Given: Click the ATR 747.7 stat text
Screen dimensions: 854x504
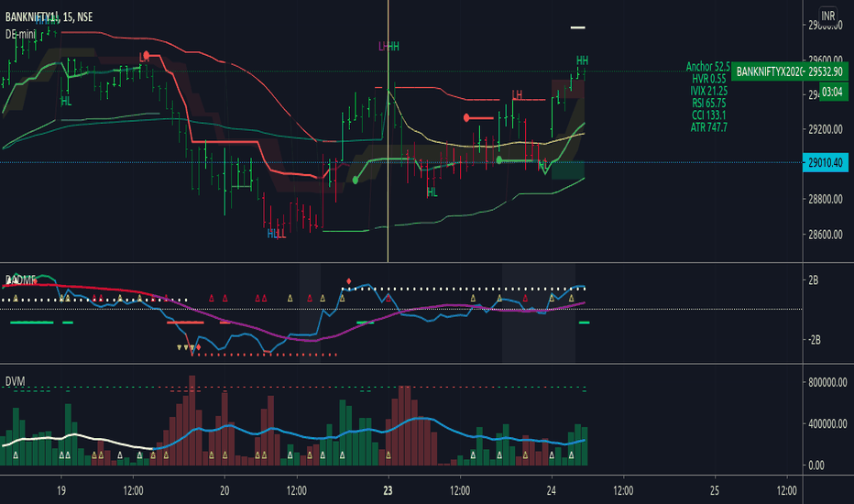Looking at the screenshot, I should point(708,127).
